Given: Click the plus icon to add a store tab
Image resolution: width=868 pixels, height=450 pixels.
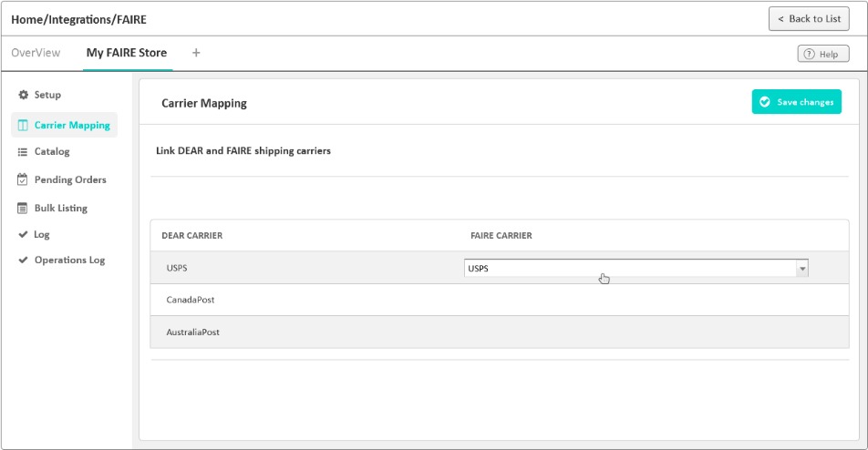Looking at the screenshot, I should click(x=196, y=53).
